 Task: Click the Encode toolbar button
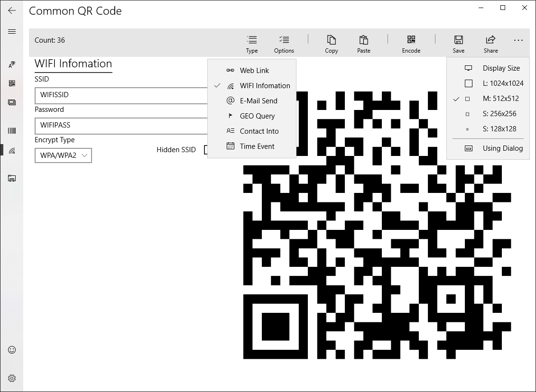coord(411,44)
